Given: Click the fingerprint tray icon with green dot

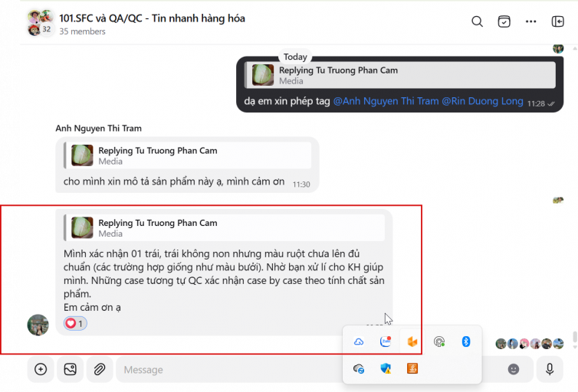Looking at the screenshot, I should [x=439, y=342].
